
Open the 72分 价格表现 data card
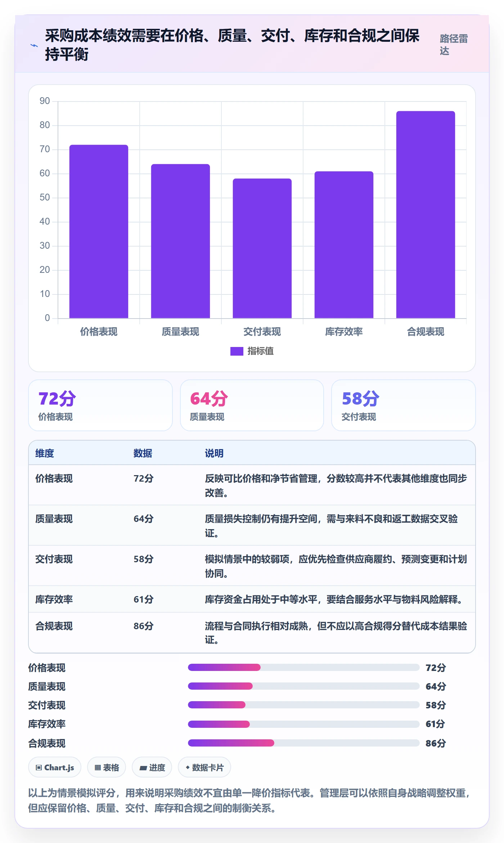pyautogui.click(x=100, y=405)
